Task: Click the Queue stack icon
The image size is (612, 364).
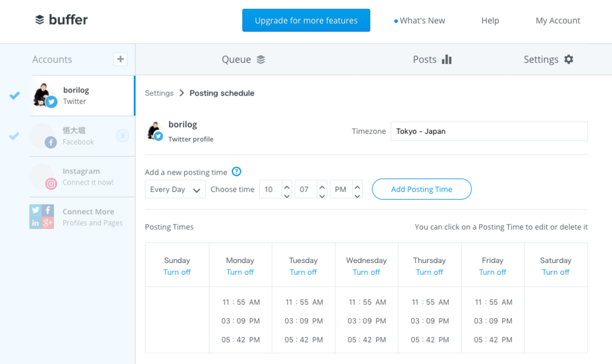Action: coord(261,59)
